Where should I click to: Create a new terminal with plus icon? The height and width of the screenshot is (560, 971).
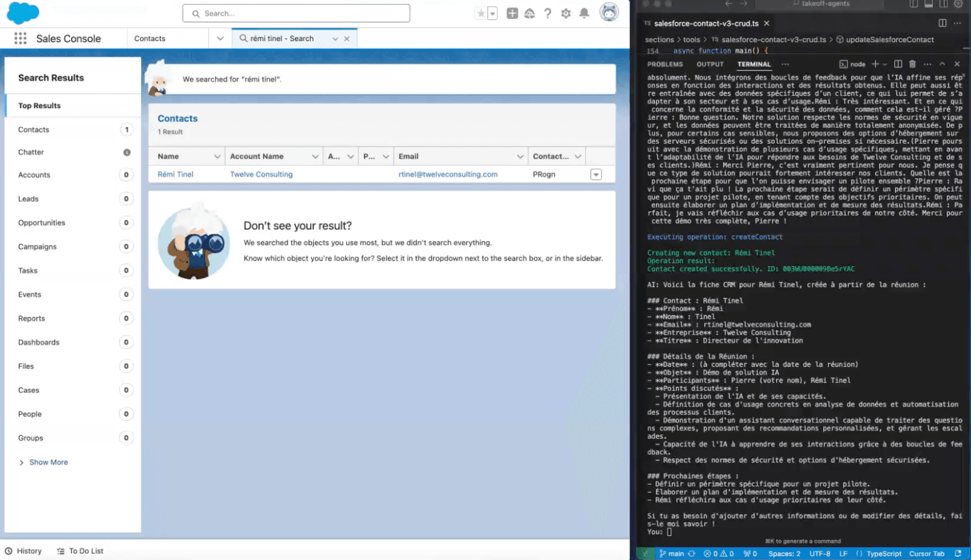(x=875, y=64)
